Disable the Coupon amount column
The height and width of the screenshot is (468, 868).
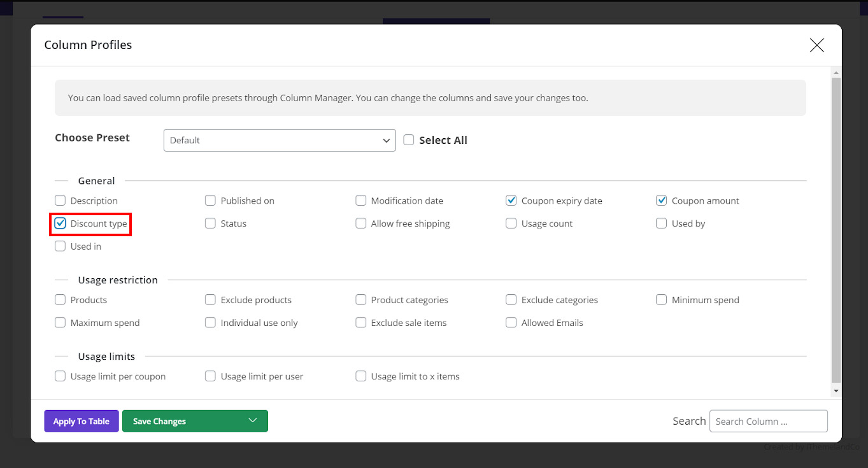(x=661, y=201)
